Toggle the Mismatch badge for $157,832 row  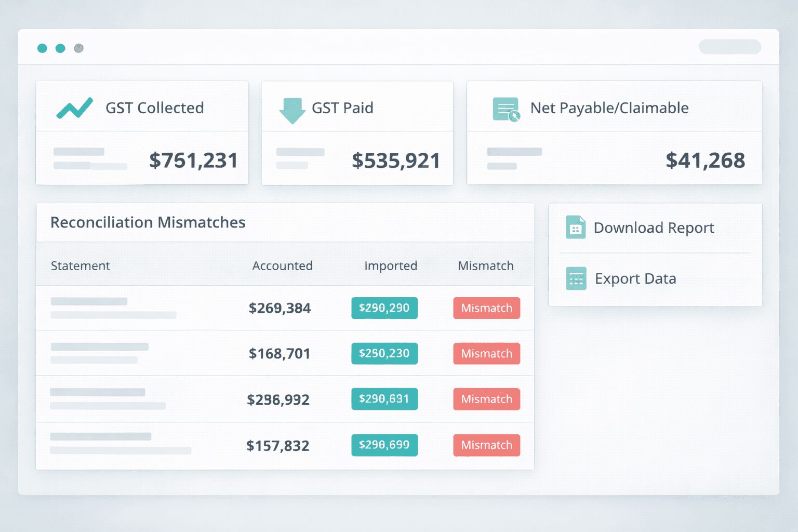486,445
